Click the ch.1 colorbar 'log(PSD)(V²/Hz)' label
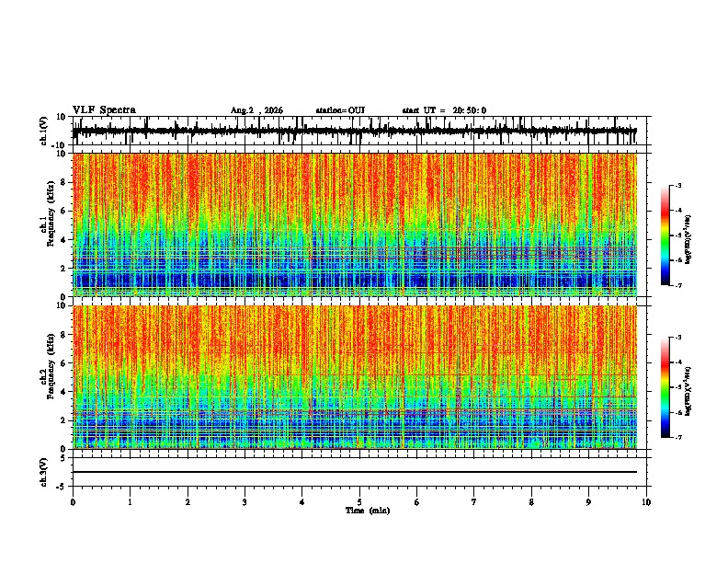Viewport: 728px width, 563px height. (x=688, y=239)
